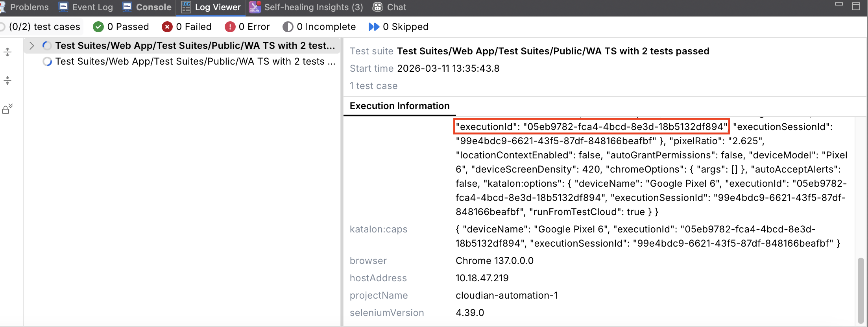The image size is (868, 327).
Task: Select the Execution Information tab
Action: point(399,106)
